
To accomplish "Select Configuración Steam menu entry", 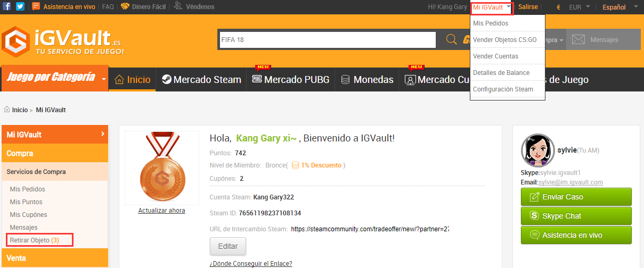I will (503, 89).
